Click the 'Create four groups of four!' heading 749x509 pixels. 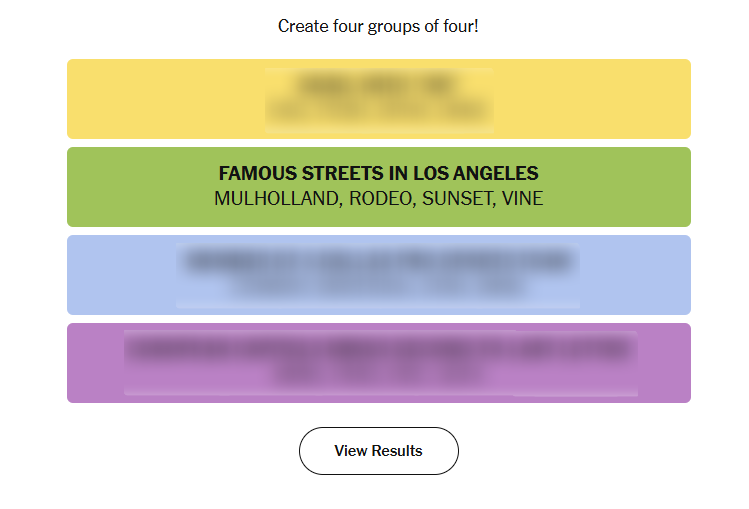[378, 26]
